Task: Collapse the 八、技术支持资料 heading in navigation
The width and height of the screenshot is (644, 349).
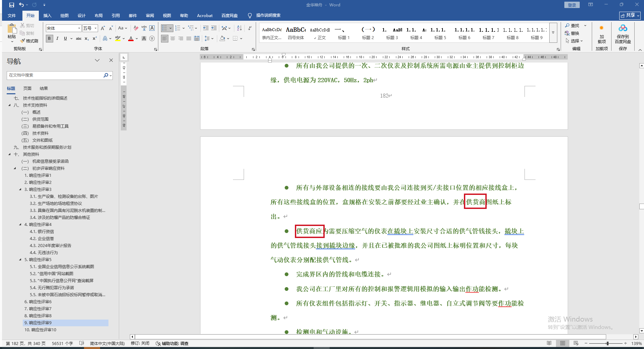Action: (9, 105)
